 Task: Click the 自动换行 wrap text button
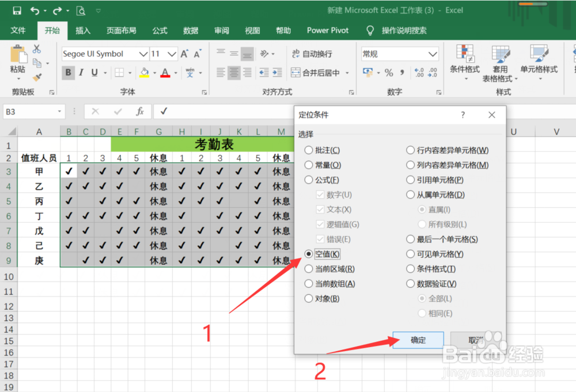[x=312, y=54]
